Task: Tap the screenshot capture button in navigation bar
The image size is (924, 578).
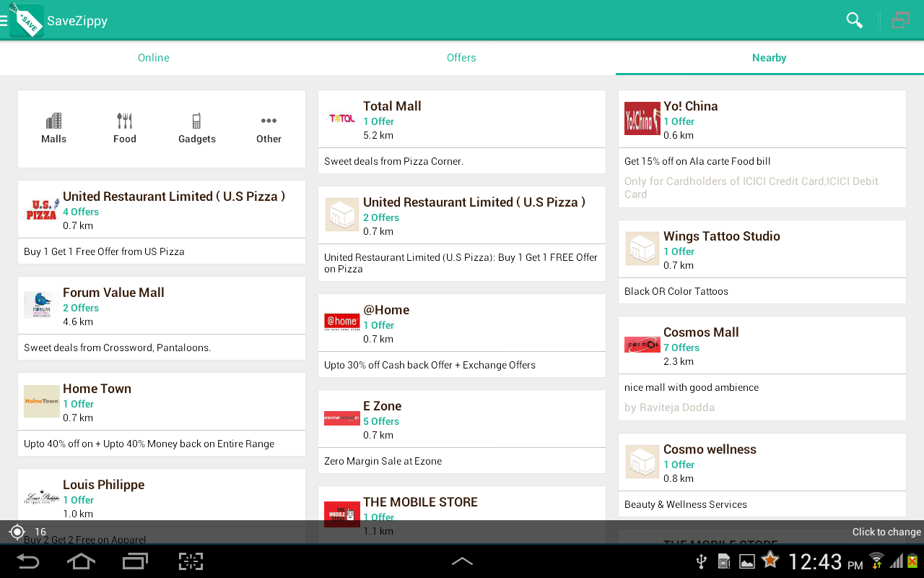Action: point(191,561)
